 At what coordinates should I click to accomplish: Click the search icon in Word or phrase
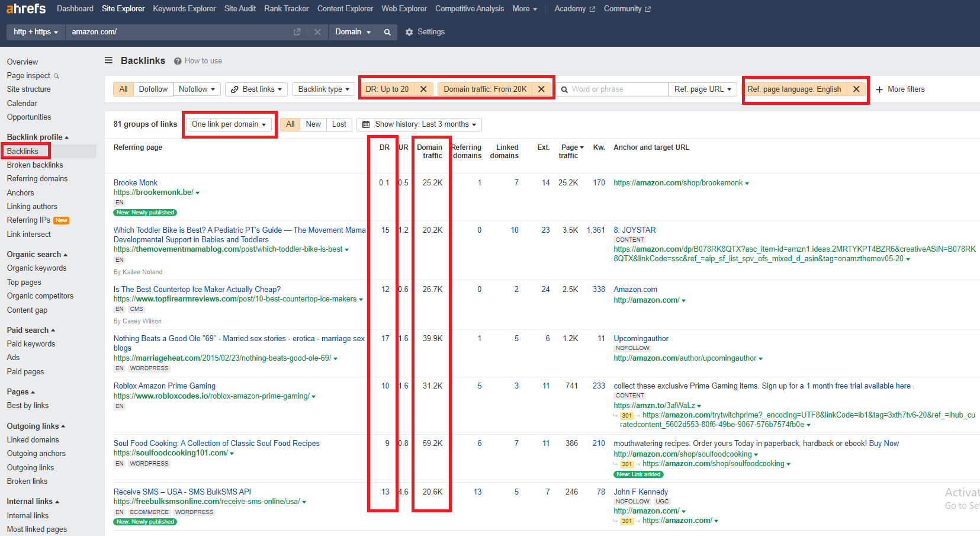[x=564, y=89]
